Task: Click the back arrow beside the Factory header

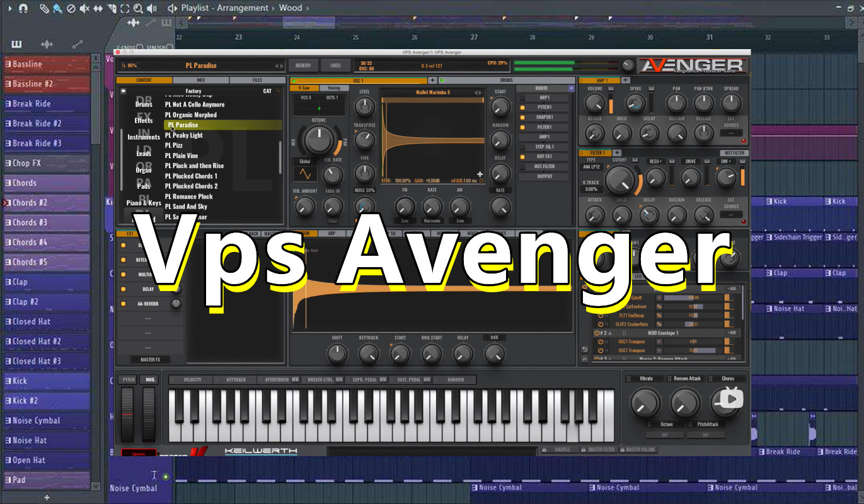Action: click(x=124, y=91)
